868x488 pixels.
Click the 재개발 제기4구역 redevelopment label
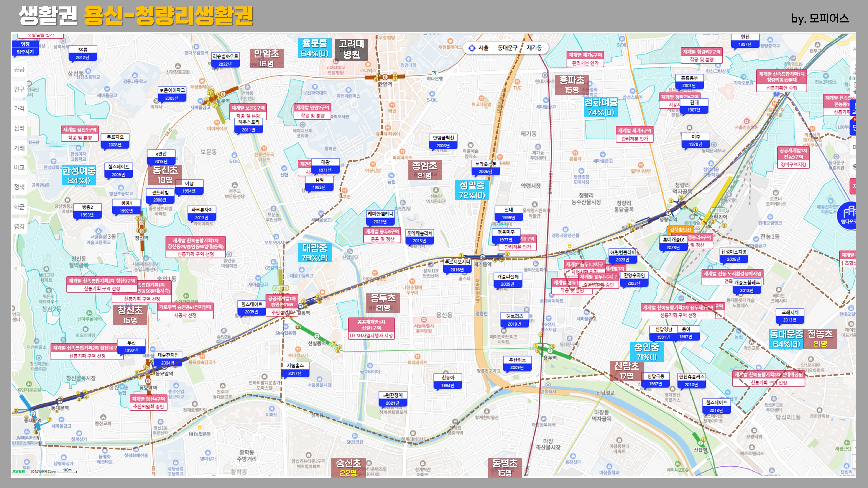635,134
